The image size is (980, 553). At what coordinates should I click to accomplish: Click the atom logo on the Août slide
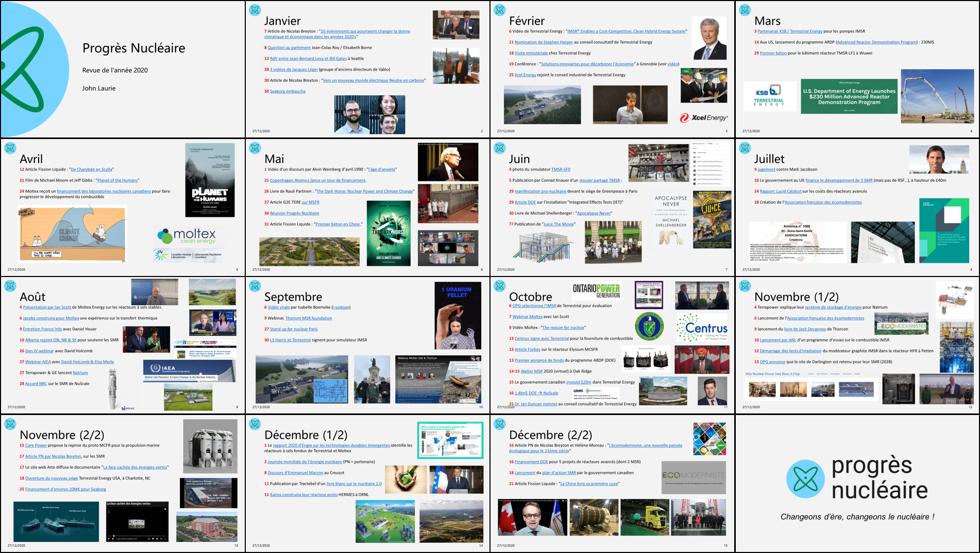[10, 286]
